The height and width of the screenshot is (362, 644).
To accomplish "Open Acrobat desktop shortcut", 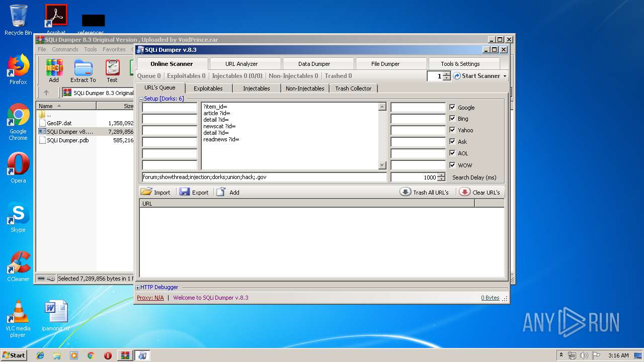I will 56,20.
